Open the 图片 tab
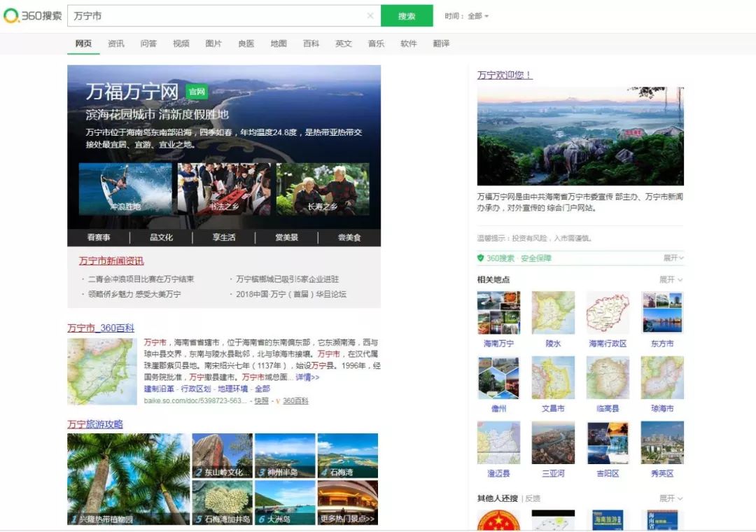 point(213,43)
